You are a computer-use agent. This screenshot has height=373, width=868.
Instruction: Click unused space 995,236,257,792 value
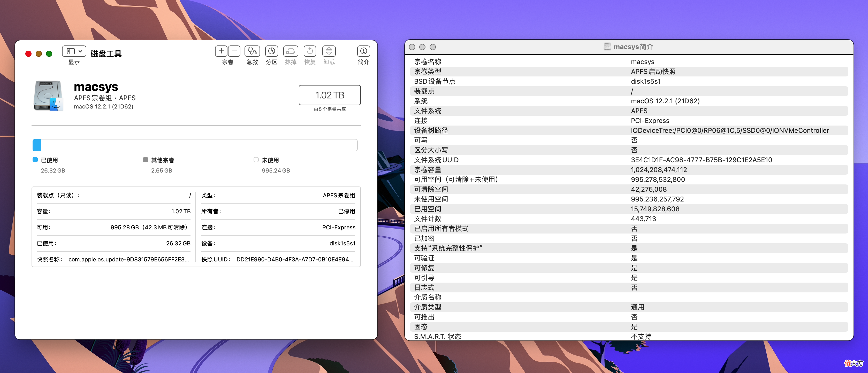(x=657, y=199)
